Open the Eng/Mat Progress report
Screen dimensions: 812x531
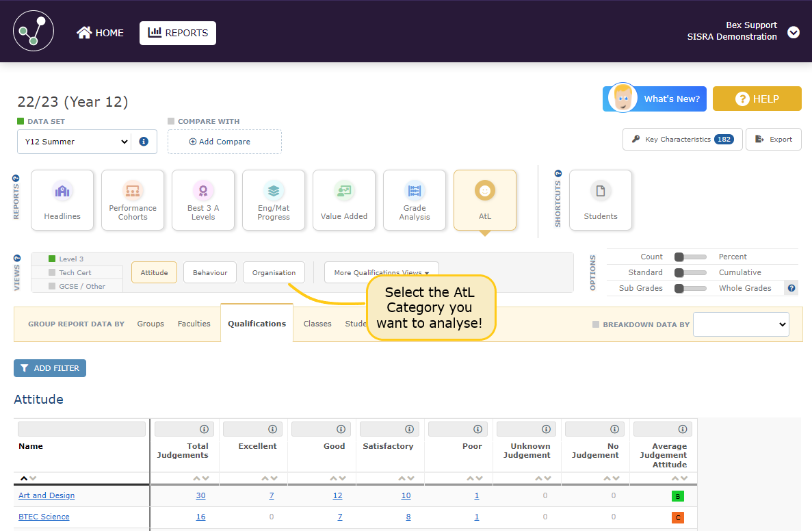(274, 200)
